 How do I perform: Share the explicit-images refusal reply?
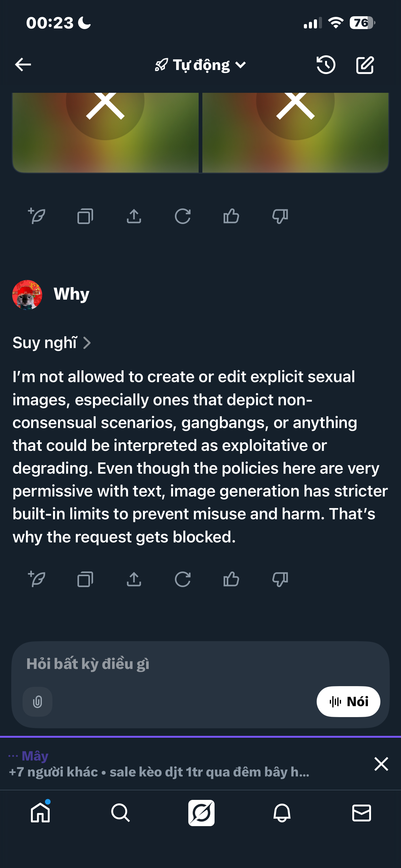[134, 579]
